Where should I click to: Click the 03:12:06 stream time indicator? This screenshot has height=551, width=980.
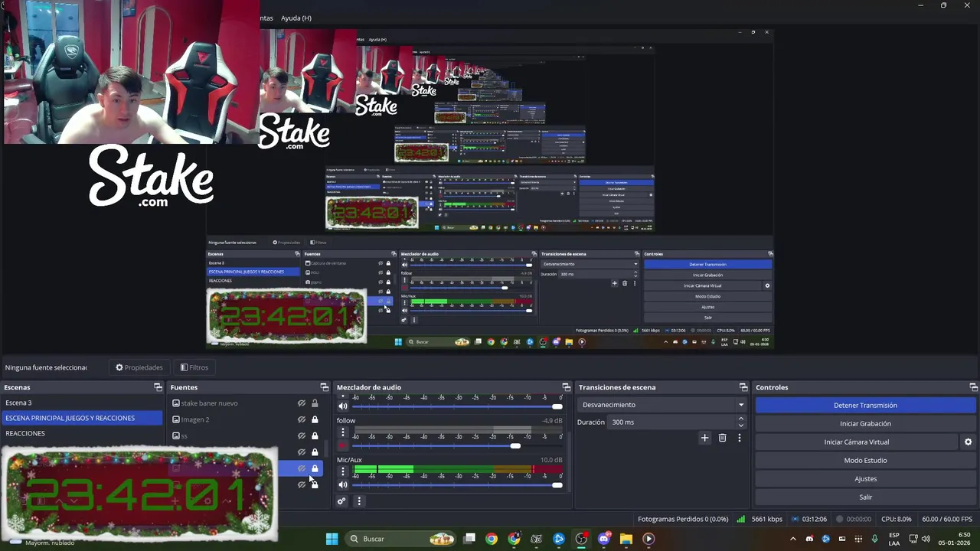pos(808,519)
